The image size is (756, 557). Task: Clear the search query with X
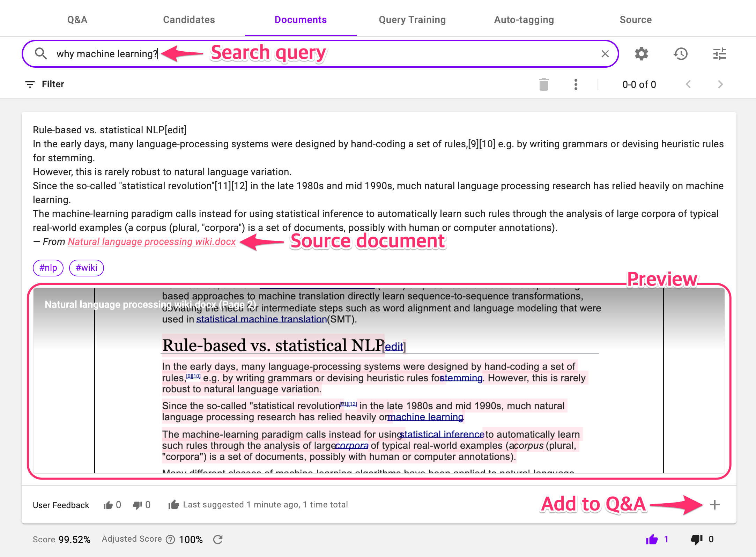605,54
